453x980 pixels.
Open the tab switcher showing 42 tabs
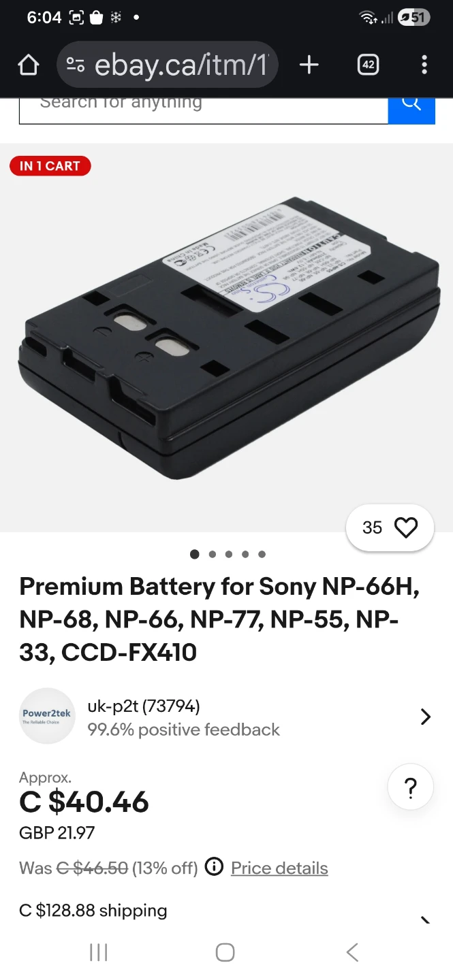coord(368,65)
